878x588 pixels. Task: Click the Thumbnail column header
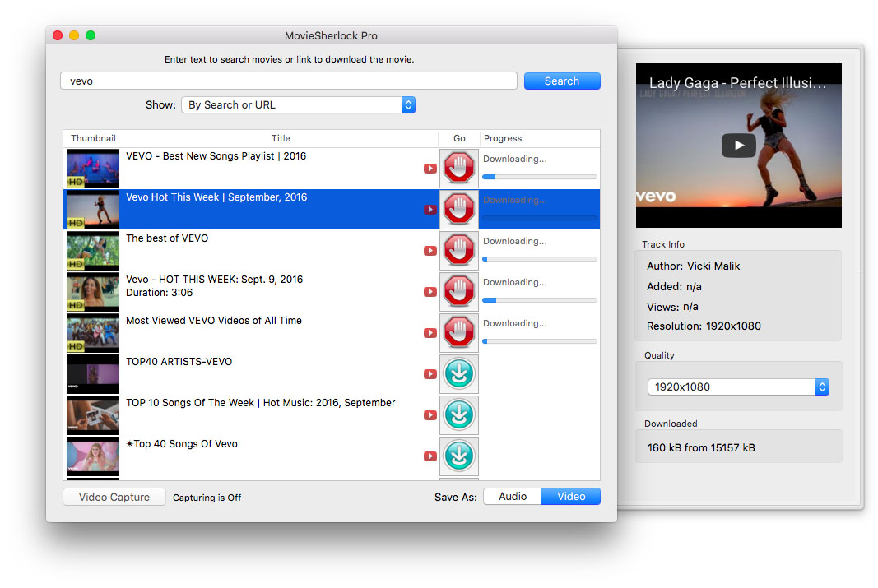click(x=93, y=138)
